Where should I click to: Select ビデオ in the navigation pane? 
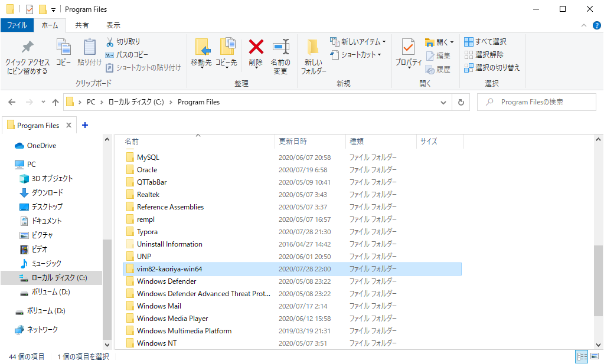pos(34,250)
